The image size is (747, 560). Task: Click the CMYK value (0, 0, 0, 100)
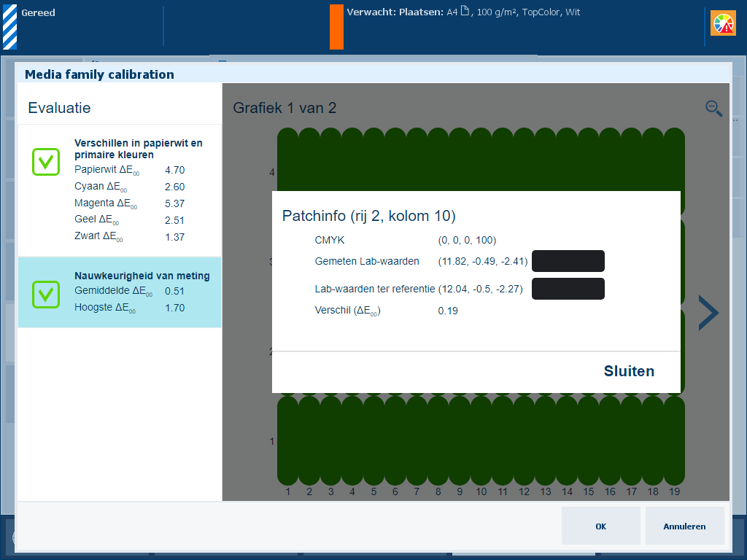pos(467,240)
